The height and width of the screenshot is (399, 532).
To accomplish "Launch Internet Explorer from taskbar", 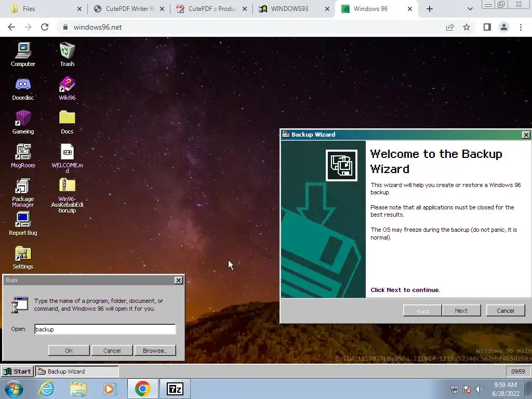I will (x=46, y=389).
